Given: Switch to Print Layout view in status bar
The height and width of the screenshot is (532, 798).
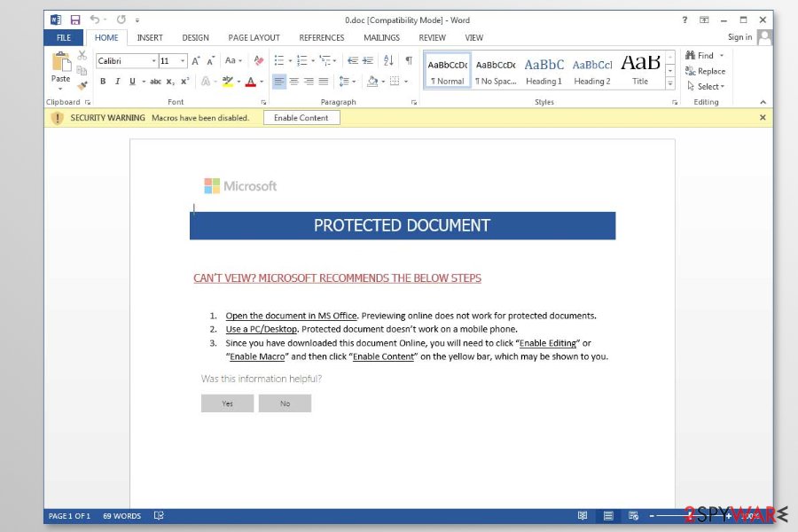Looking at the screenshot, I should pyautogui.click(x=608, y=516).
